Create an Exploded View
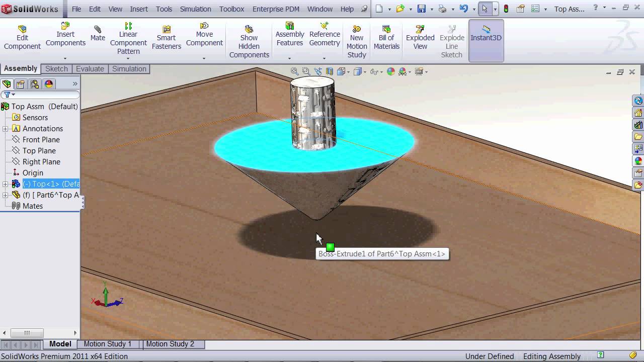Screen dimensions: 644x362 point(420,38)
